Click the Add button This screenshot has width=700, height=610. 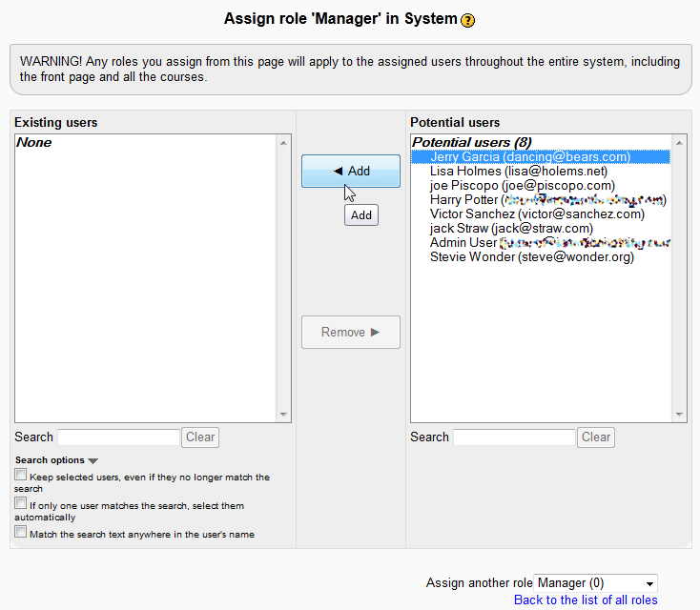[x=350, y=171]
